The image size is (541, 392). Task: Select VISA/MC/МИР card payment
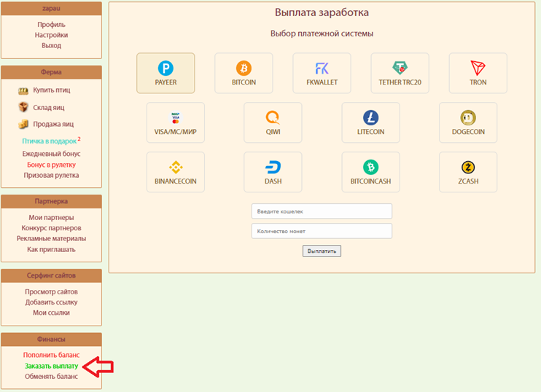coord(176,122)
